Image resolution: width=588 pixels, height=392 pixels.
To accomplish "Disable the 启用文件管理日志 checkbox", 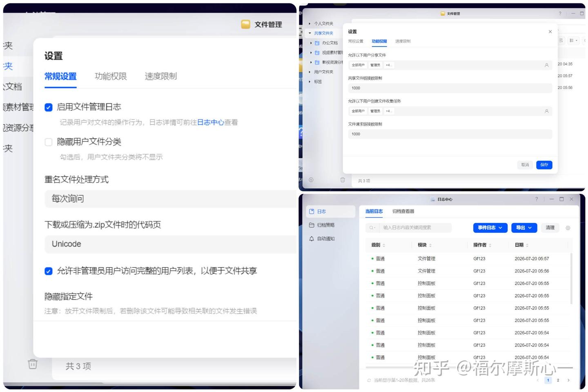I will point(49,107).
